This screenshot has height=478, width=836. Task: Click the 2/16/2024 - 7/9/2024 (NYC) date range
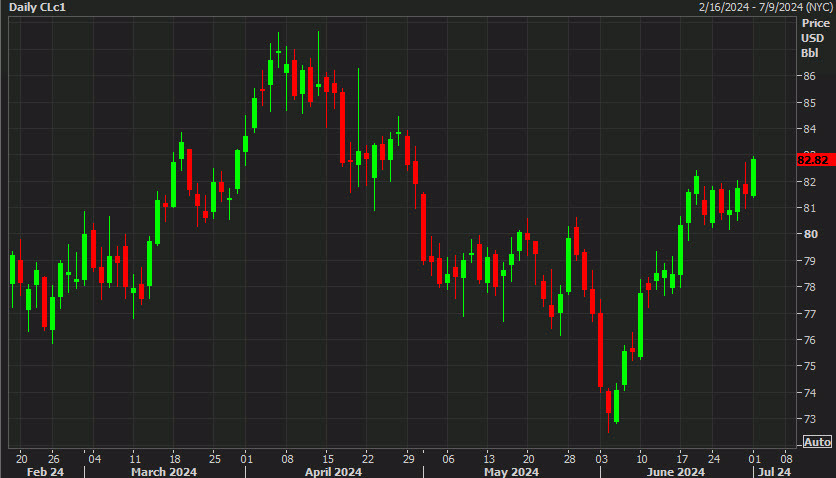[764, 7]
